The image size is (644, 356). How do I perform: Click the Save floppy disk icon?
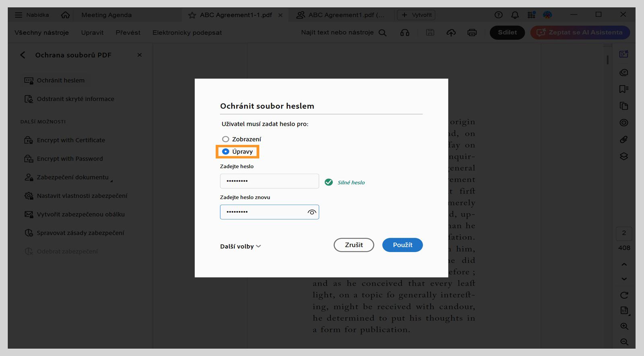pyautogui.click(x=430, y=33)
